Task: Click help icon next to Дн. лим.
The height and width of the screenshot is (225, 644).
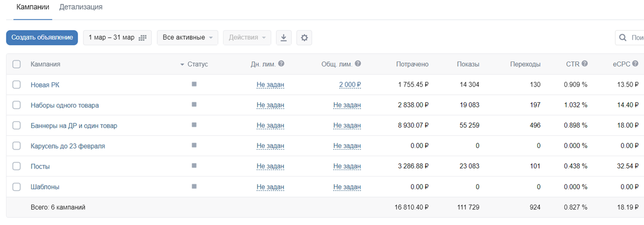Action: 281,64
